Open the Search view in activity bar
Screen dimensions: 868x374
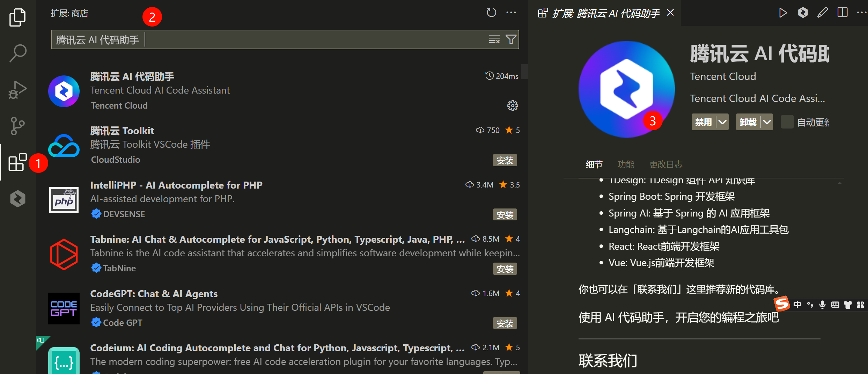pyautogui.click(x=17, y=53)
